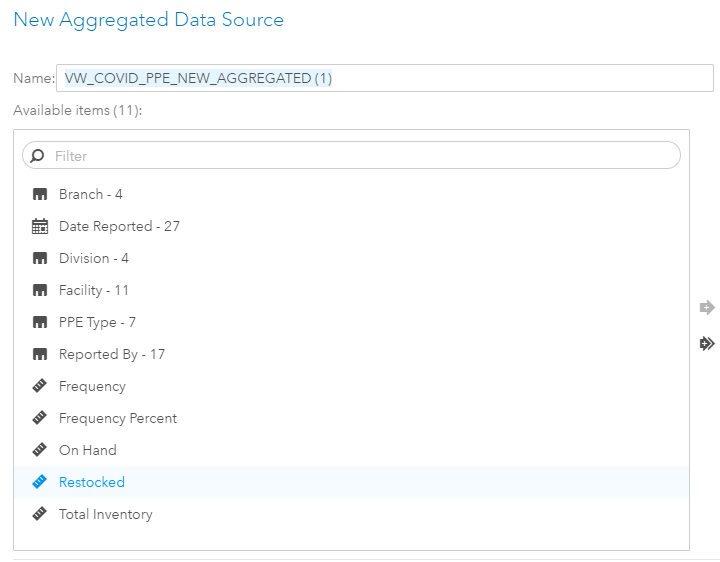Click the ruler measure icon beside Frequency
The image size is (720, 562).
[x=40, y=386]
